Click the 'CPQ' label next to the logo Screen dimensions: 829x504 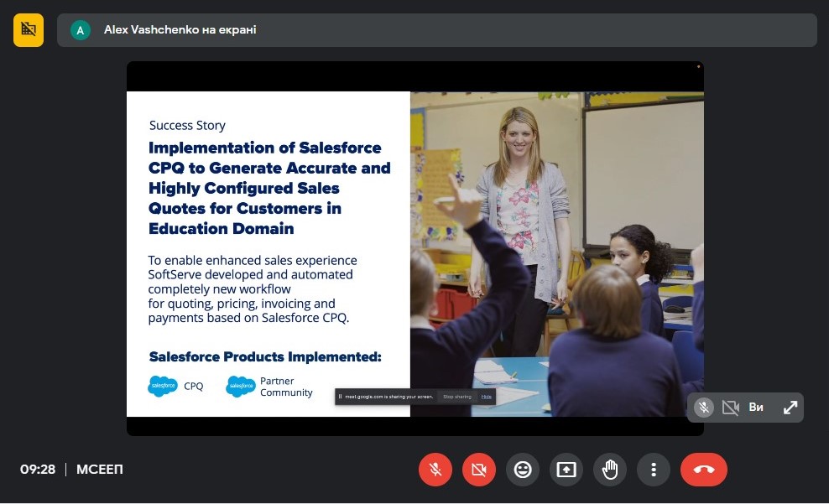click(x=194, y=387)
